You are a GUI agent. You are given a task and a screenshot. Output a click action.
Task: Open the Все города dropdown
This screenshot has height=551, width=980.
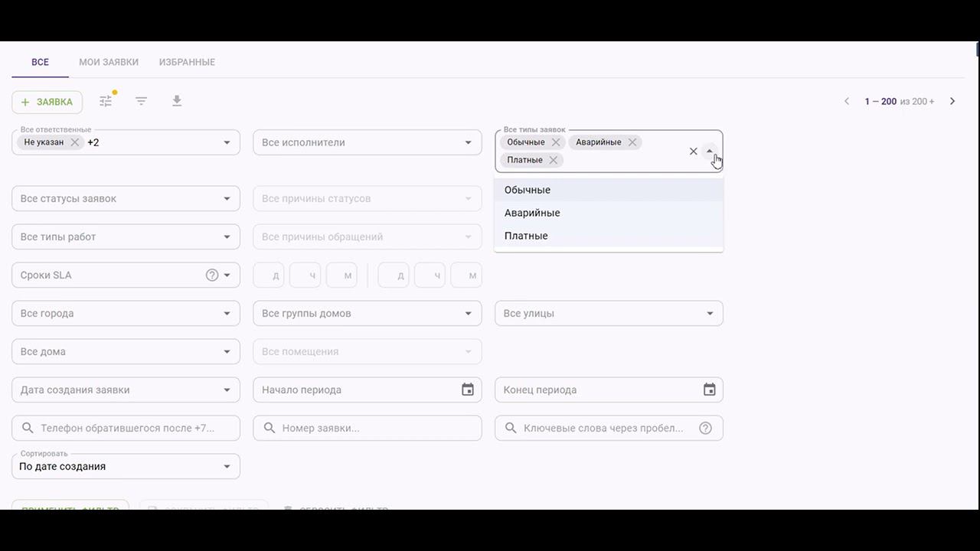pos(126,313)
